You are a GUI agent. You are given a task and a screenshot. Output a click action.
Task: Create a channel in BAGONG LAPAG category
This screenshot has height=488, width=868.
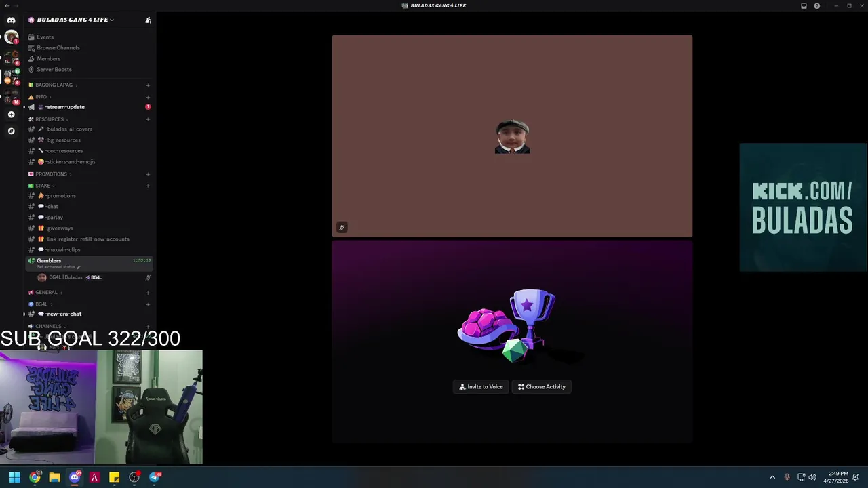point(148,85)
